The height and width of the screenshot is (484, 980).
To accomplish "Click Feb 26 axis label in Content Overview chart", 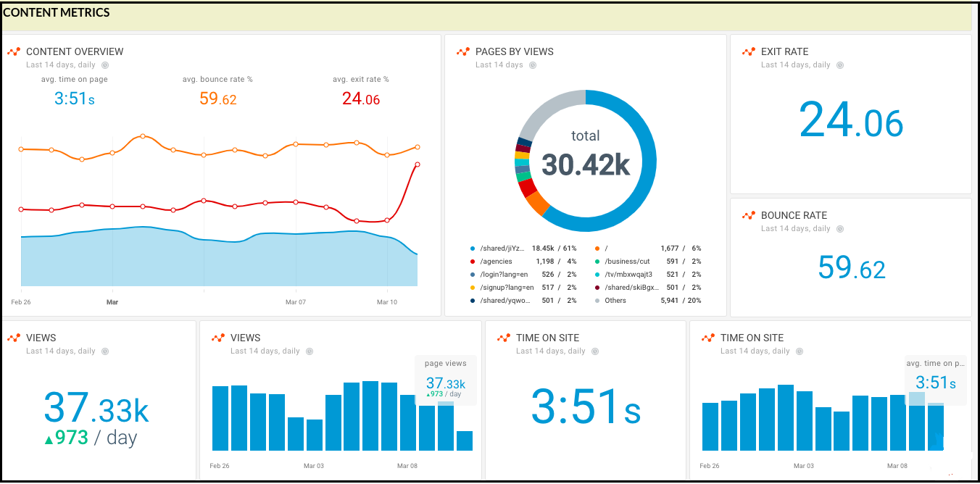I will pos(21,302).
